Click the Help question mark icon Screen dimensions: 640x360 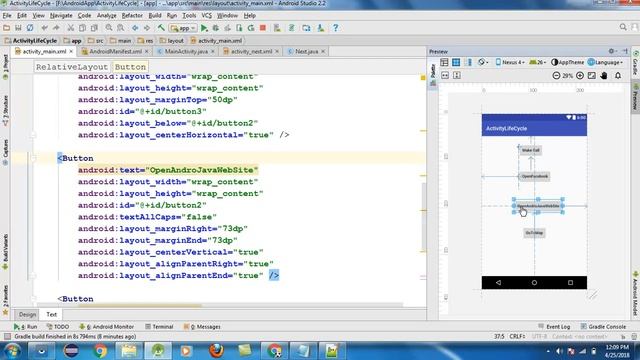[336, 28]
